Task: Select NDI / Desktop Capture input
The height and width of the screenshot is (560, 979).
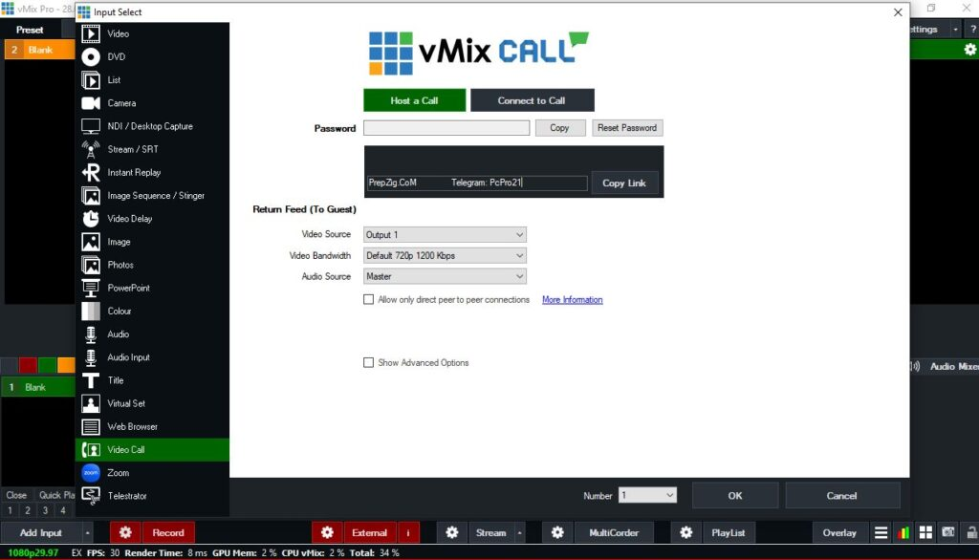Action: click(x=152, y=126)
